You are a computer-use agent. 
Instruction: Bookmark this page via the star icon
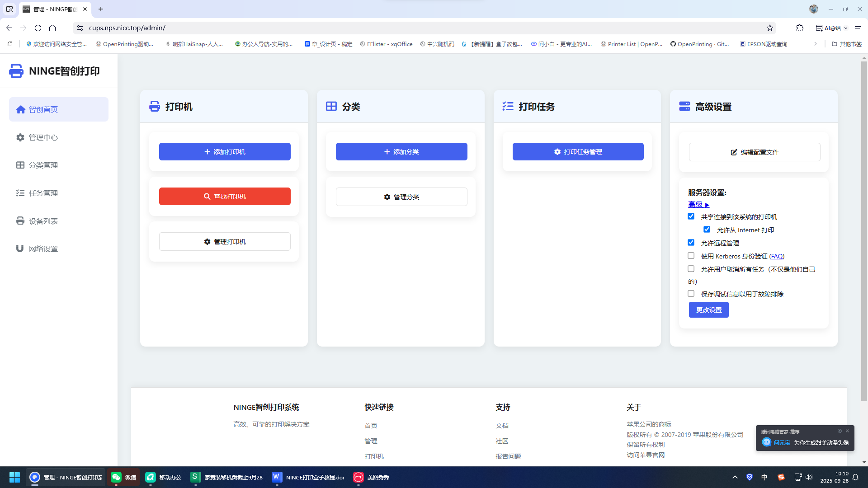(769, 28)
